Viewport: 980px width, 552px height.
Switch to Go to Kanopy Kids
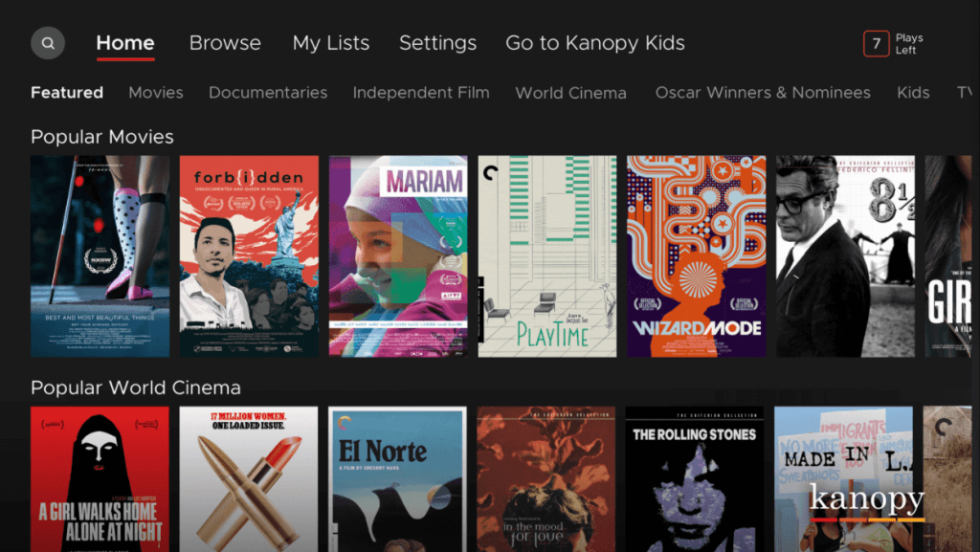pyautogui.click(x=595, y=43)
